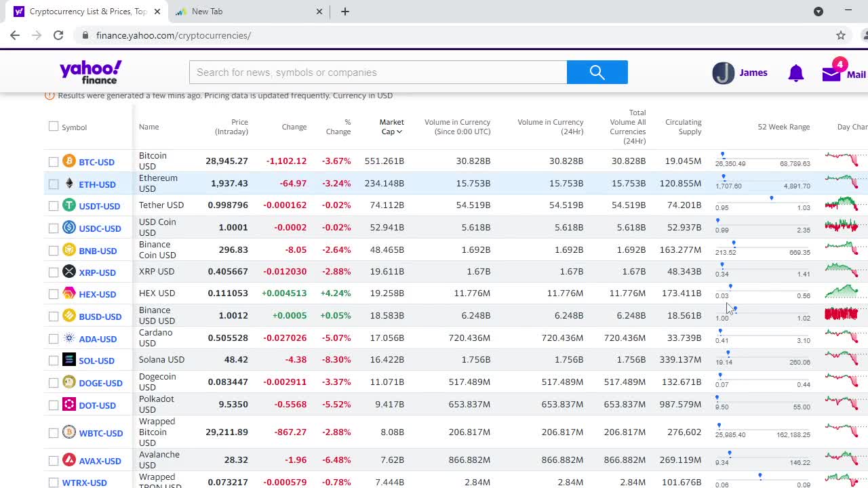The width and height of the screenshot is (868, 488).
Task: Click the 52 Week Range header
Action: tap(783, 127)
